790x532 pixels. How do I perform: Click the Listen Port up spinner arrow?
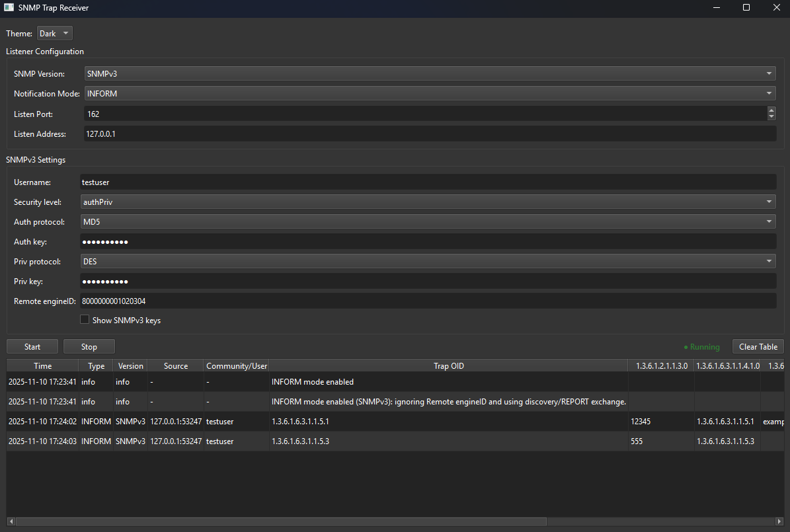(x=771, y=110)
